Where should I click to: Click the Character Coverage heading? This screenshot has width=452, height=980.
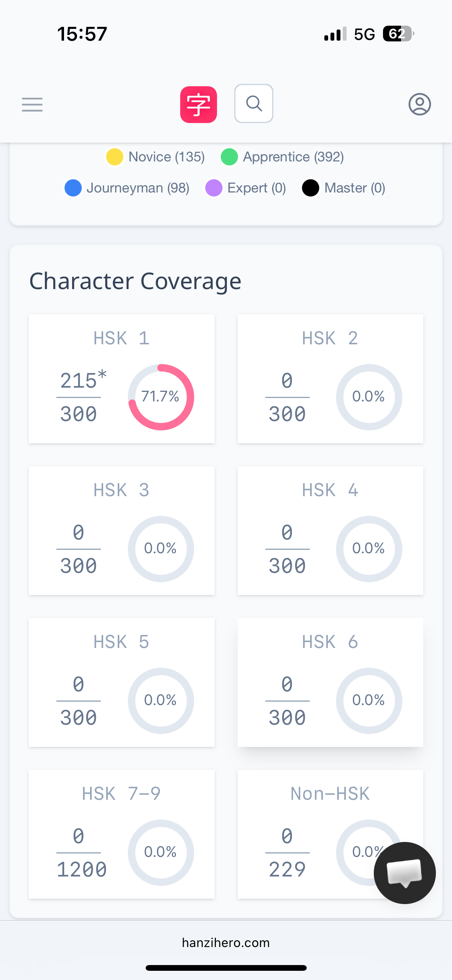click(135, 281)
